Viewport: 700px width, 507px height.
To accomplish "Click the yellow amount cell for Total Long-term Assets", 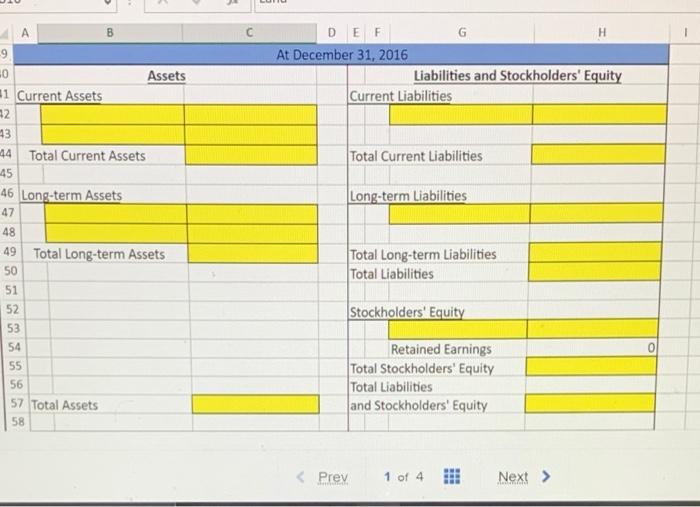I will [253, 253].
